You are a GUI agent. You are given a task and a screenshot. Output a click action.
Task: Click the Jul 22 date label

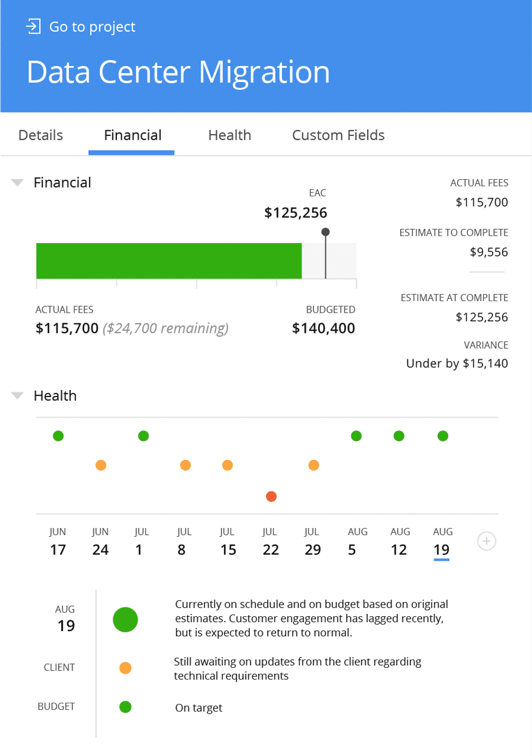[270, 542]
